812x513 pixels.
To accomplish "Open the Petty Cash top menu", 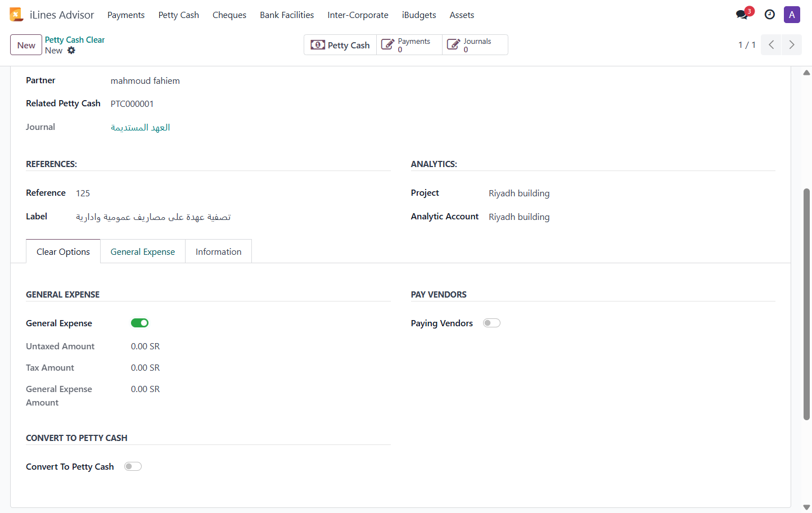I will click(179, 15).
